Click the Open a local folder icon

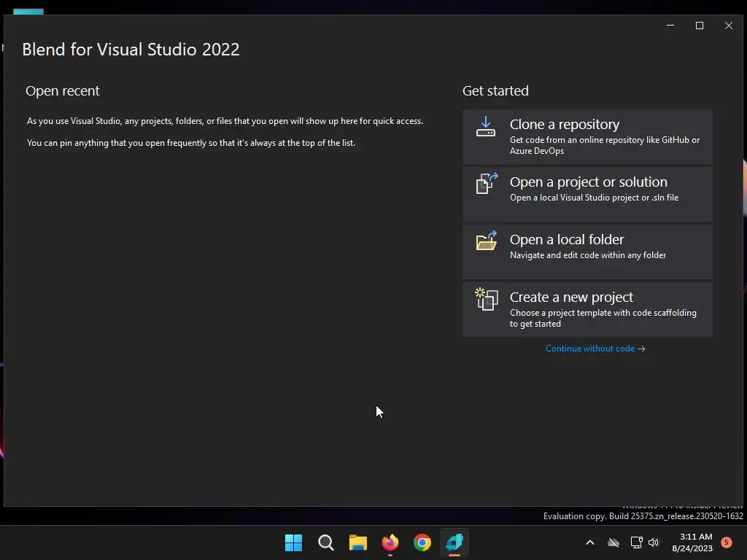click(x=487, y=241)
